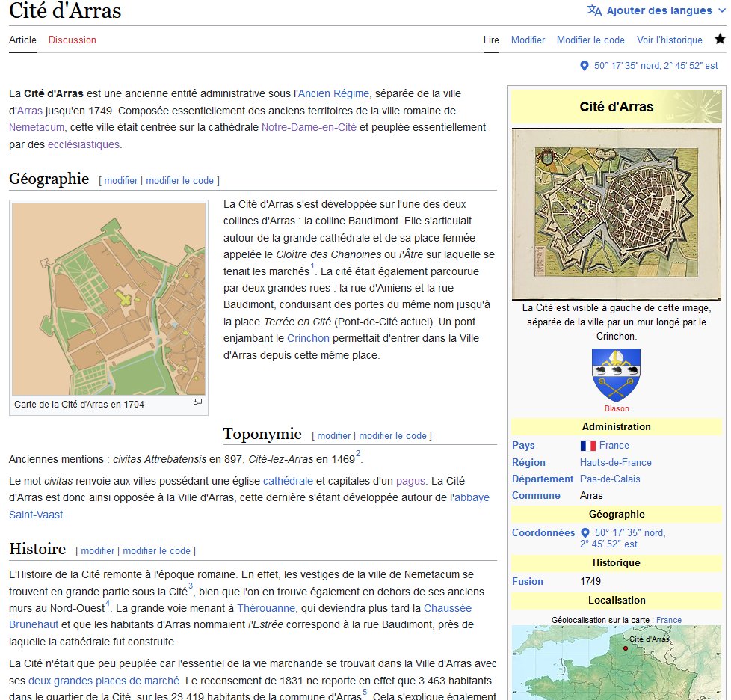Screen dimensions: 731x700
Task: Open footnote reference 3 after sous la Cité
Action: pyautogui.click(x=190, y=586)
